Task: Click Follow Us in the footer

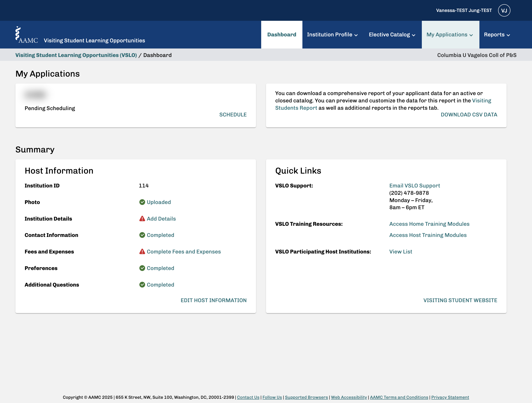Action: pos(272,397)
